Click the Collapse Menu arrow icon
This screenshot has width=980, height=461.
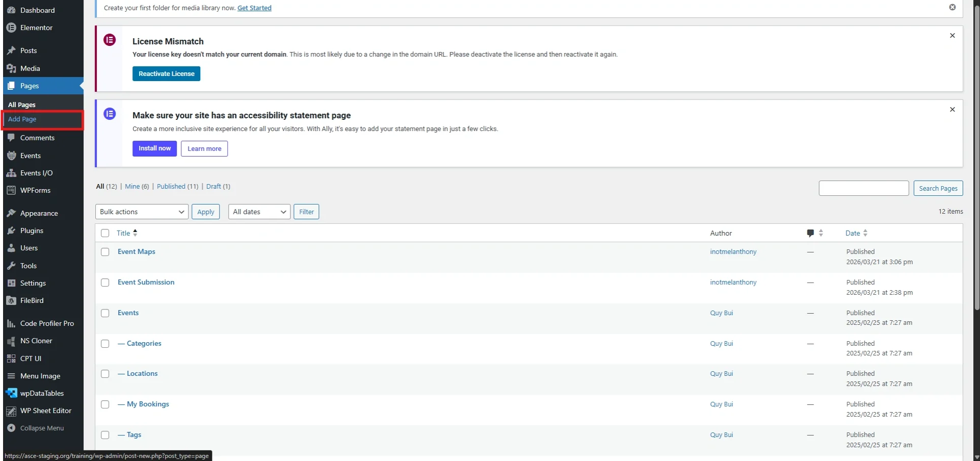point(11,428)
